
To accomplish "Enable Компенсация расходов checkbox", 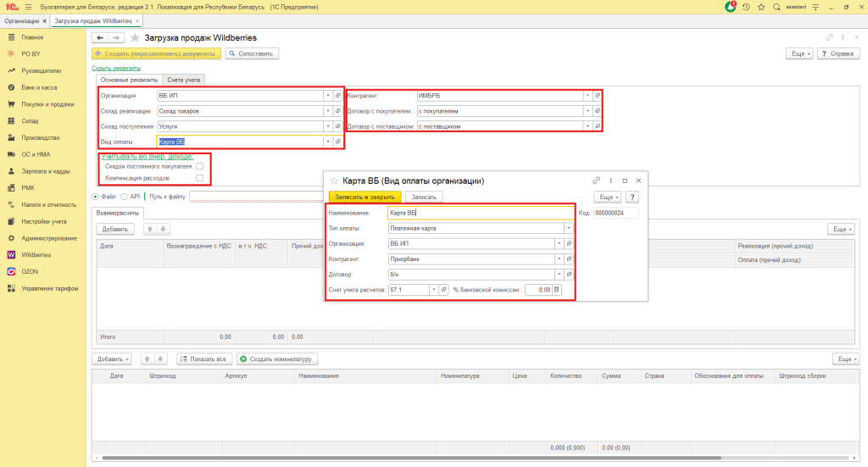I will click(199, 179).
